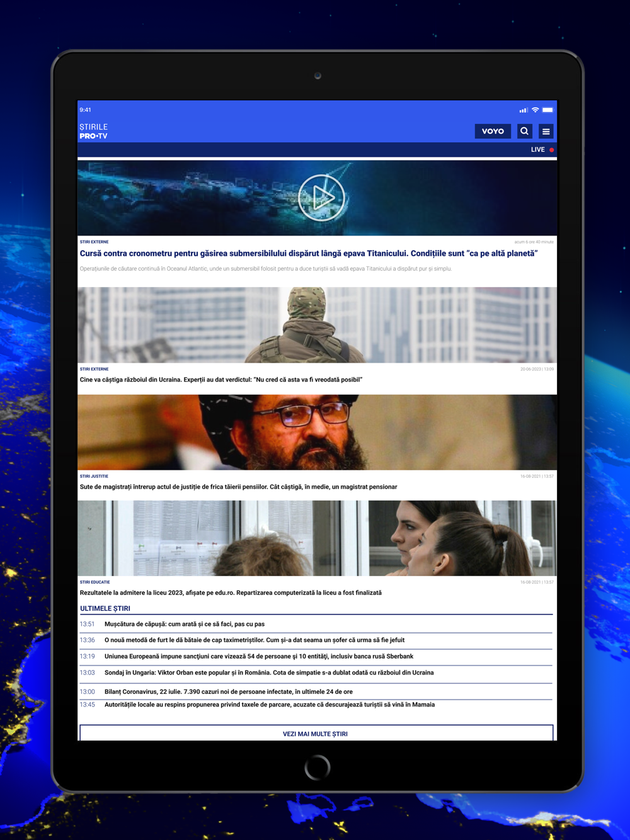
Task: Tap the 20-06-2023 | 13:09 timestamp
Action: [537, 369]
